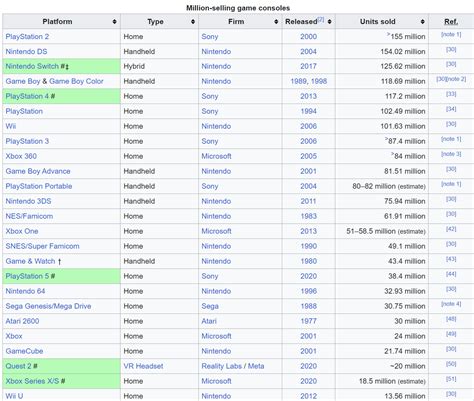Sort table by Units sold arrows

[423, 22]
